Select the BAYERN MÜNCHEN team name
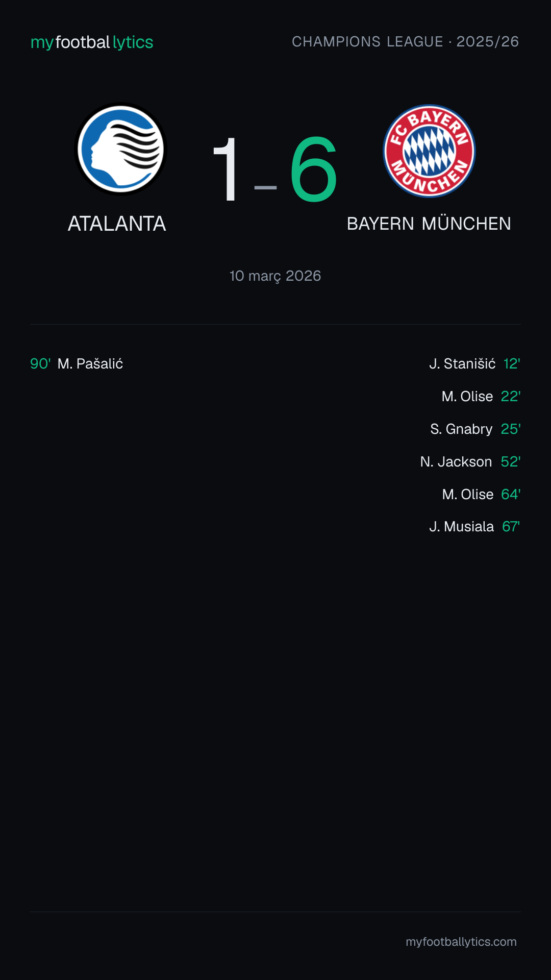This screenshot has height=980, width=551. 429,224
